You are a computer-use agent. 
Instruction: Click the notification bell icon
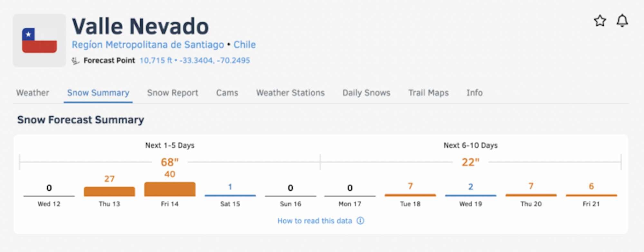tap(622, 21)
